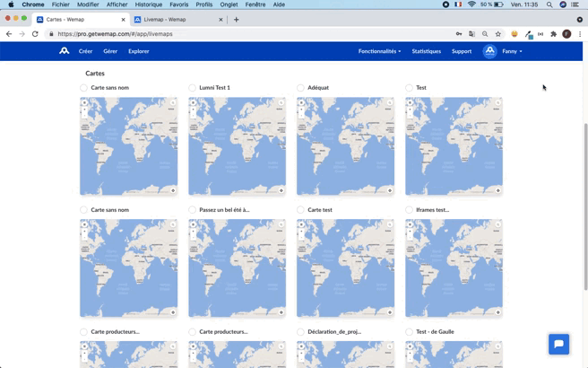Click the page vertical scrollbar

click(x=585, y=206)
